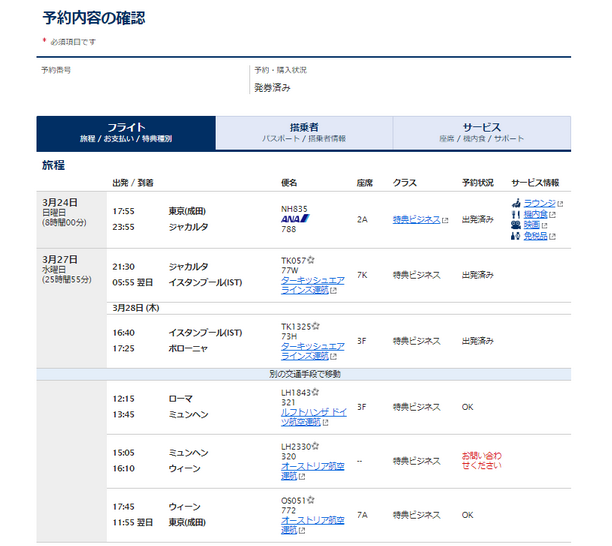Open the 免税品 service link
612x546 pixels.
pos(536,236)
